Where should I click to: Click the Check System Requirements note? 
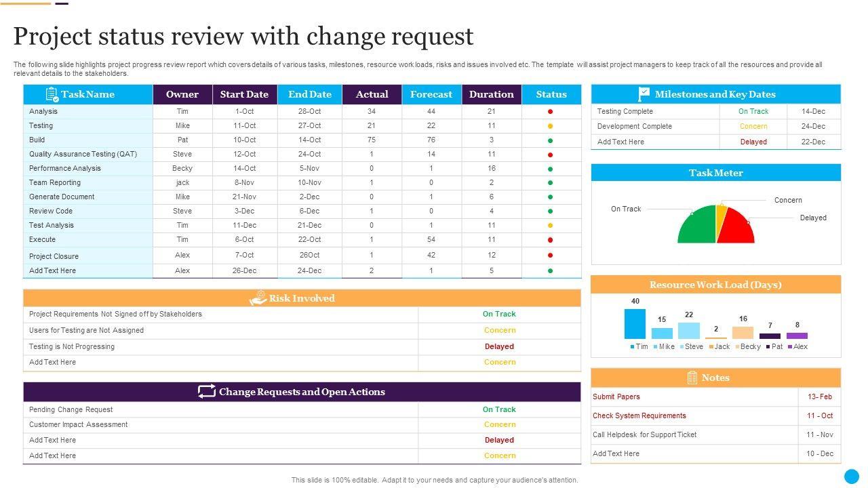[x=639, y=415]
